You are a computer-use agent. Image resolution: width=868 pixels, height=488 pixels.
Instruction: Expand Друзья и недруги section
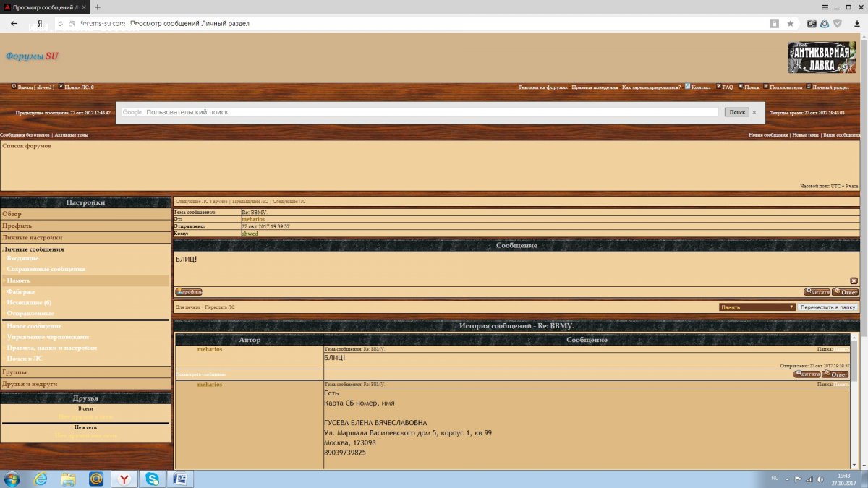30,384
